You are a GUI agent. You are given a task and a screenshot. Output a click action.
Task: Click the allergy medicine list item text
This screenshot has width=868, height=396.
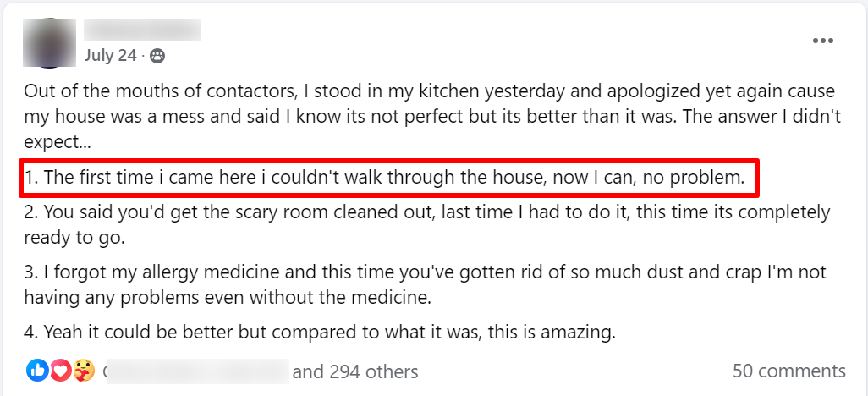point(425,272)
